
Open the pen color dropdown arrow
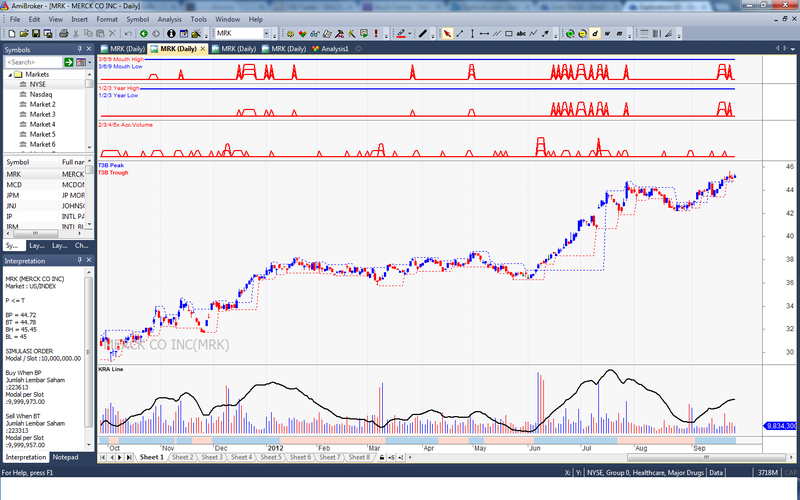409,34
